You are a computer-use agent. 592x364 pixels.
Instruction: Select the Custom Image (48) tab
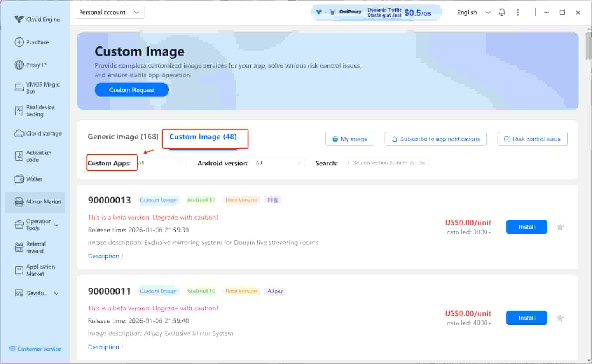pos(203,137)
